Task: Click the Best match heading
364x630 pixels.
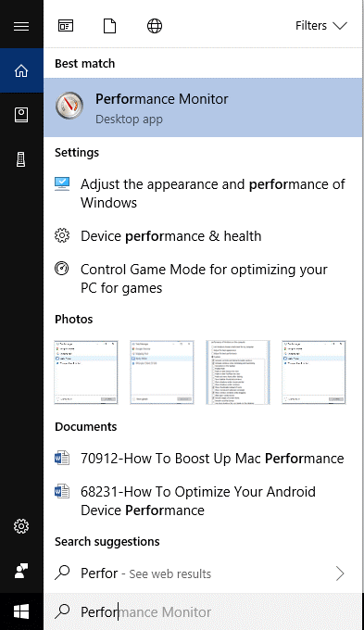Action: click(x=85, y=64)
